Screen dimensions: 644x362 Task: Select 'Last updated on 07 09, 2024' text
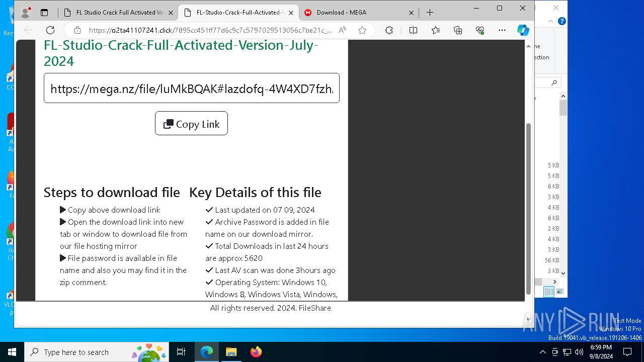(x=265, y=210)
